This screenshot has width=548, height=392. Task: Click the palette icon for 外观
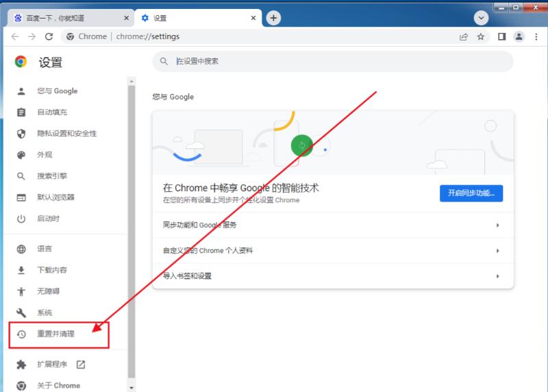21,155
